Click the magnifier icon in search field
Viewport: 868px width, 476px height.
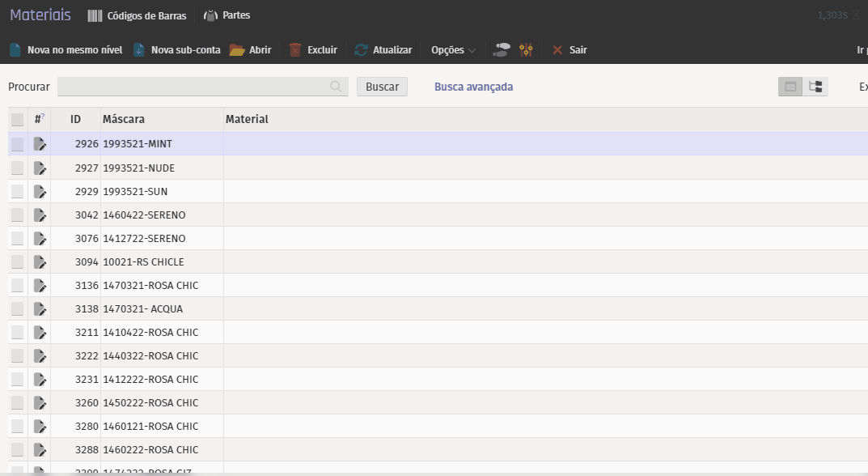(x=336, y=87)
